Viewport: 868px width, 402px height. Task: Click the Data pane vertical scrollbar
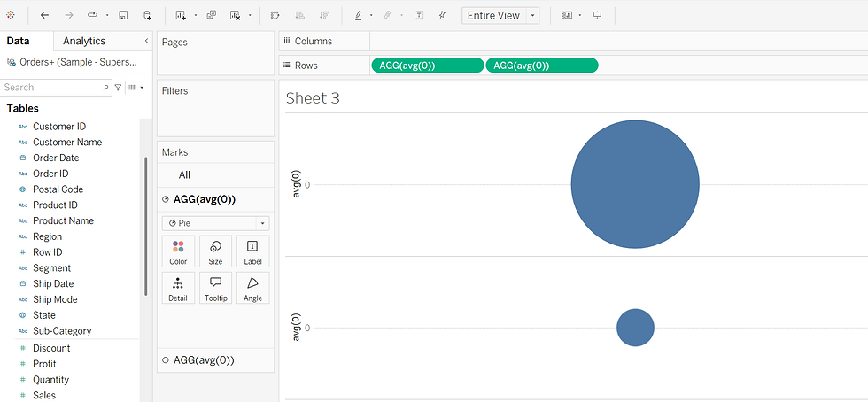pyautogui.click(x=146, y=226)
